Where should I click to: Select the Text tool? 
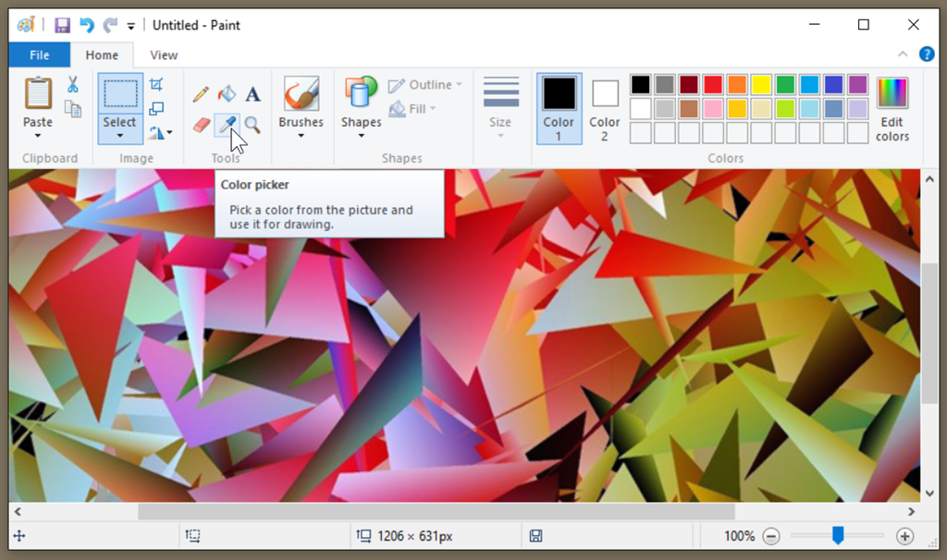pyautogui.click(x=253, y=92)
